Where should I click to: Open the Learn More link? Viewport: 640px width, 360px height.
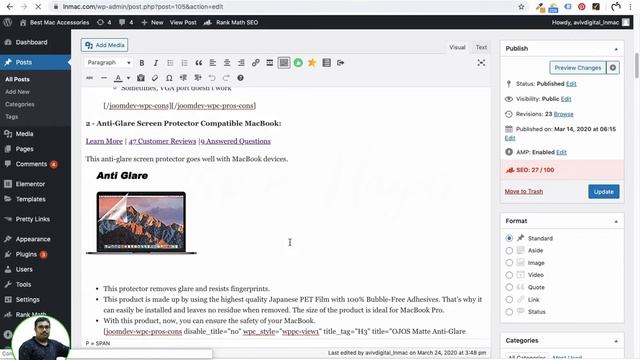[x=104, y=141]
